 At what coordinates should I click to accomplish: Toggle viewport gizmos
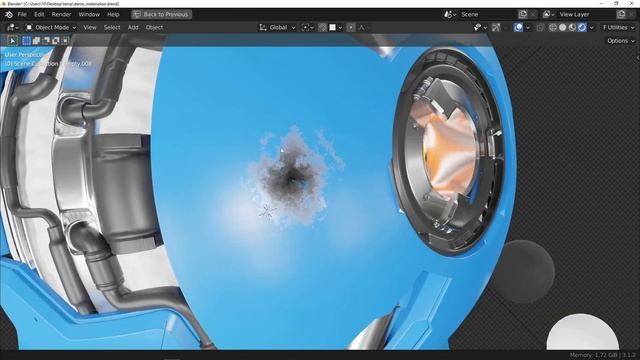click(496, 27)
